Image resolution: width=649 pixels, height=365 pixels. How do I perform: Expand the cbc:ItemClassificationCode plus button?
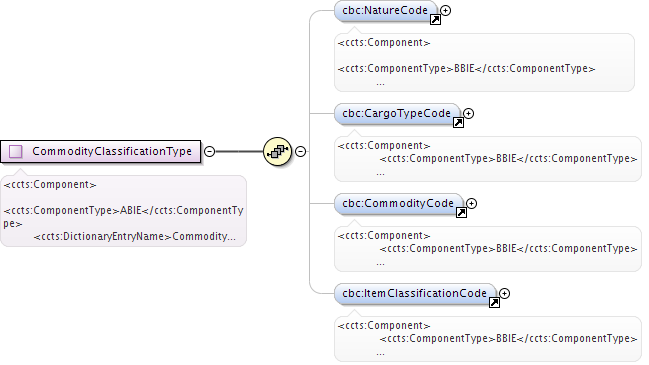(505, 293)
